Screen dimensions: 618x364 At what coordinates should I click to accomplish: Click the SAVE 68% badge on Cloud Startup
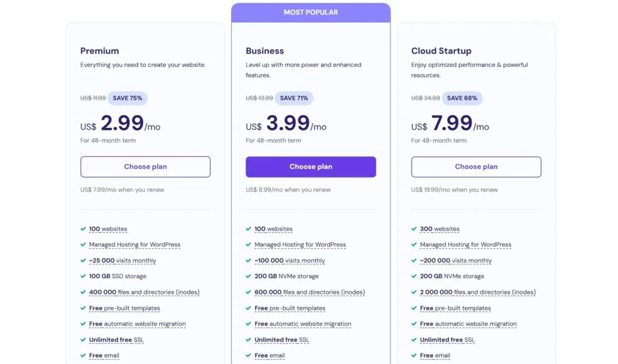click(x=462, y=98)
